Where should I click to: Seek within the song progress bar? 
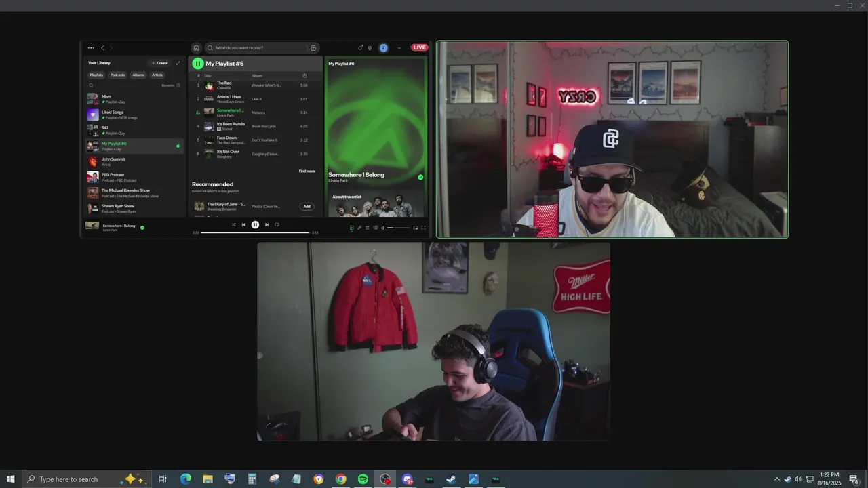[256, 232]
